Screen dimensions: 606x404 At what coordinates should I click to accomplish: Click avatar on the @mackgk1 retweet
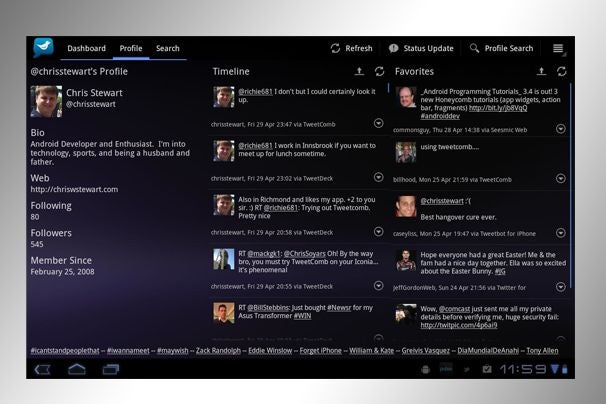pos(224,259)
